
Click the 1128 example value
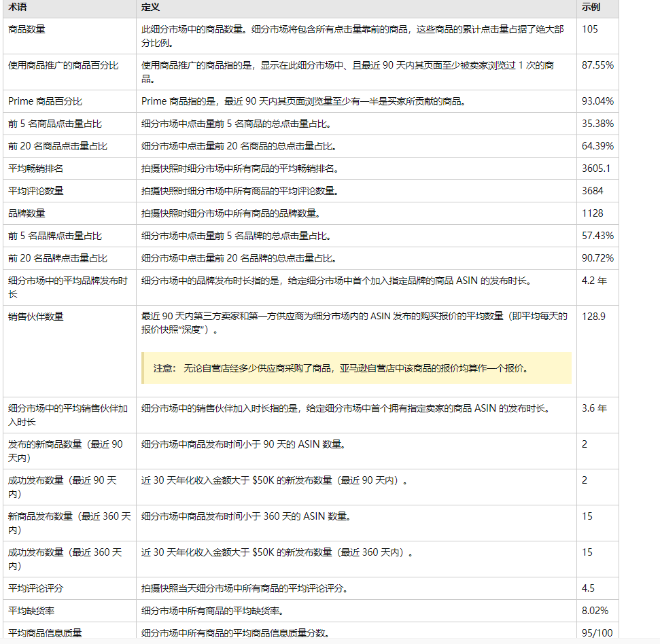pos(592,213)
